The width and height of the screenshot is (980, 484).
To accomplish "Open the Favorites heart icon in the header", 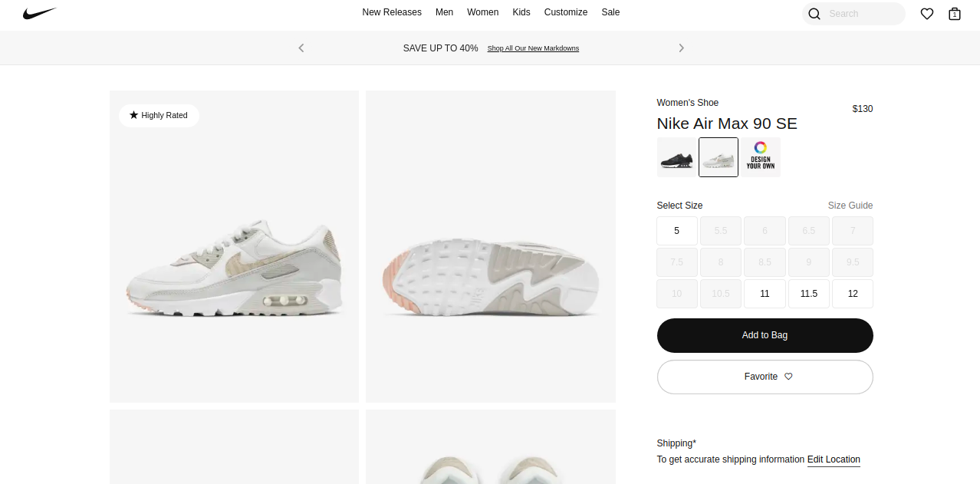I will coord(926,14).
